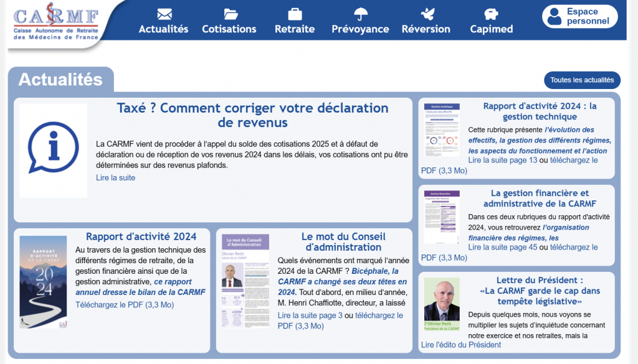Click Lire l'édito du Président

461,345
